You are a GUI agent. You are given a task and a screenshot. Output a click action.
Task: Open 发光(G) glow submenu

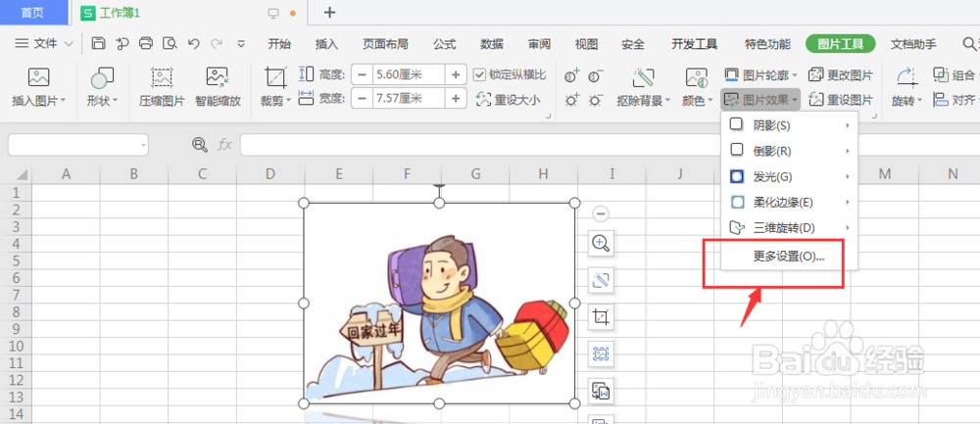coord(789,176)
